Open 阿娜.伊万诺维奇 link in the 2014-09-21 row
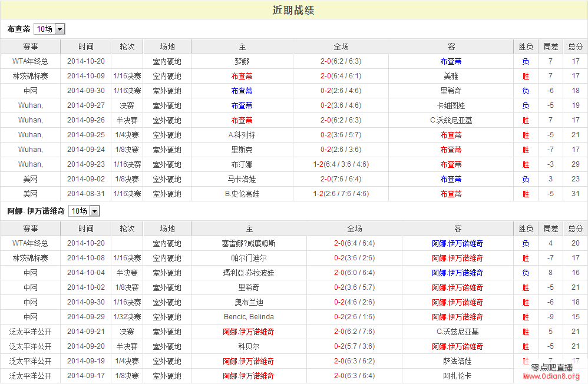Viewport: 588px width, 384px height. point(249,332)
